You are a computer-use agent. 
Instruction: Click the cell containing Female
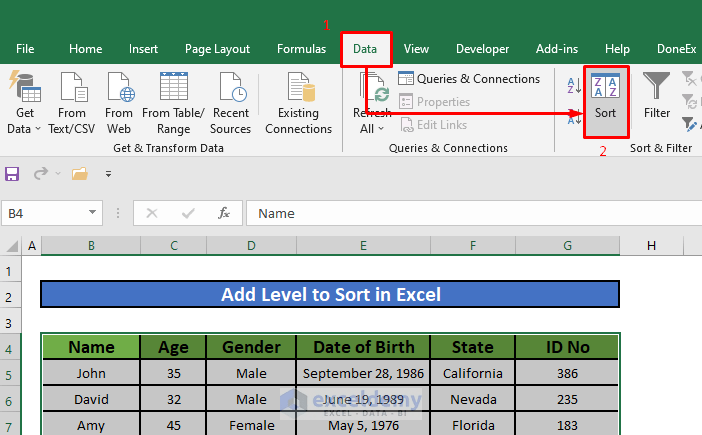click(251, 425)
